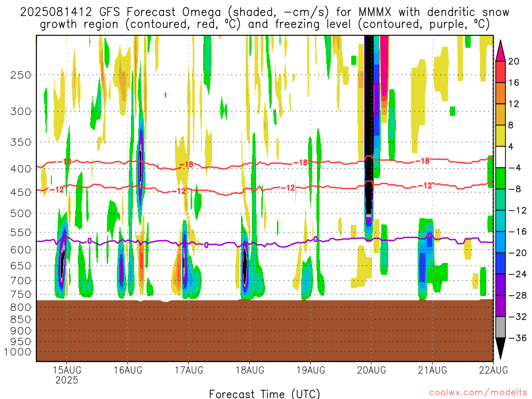Click the 18AUG date label on the time axis
This screenshot has width=532, height=399.
pos(250,370)
